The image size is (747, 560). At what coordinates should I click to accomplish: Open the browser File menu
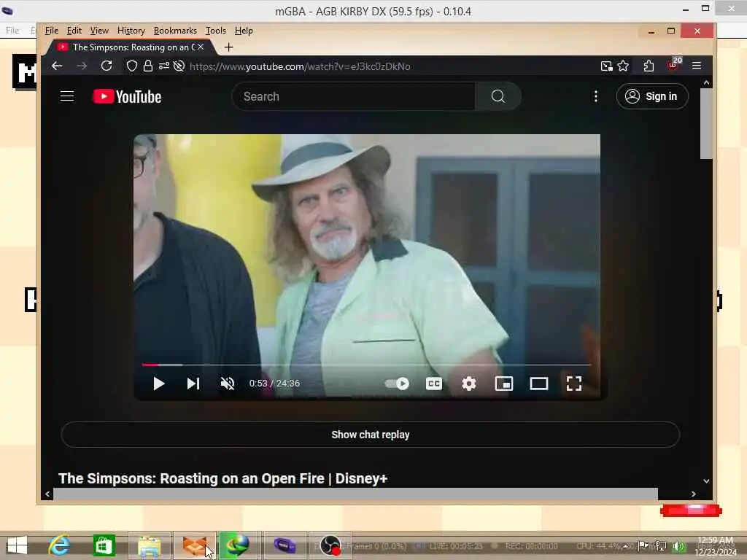coord(52,31)
